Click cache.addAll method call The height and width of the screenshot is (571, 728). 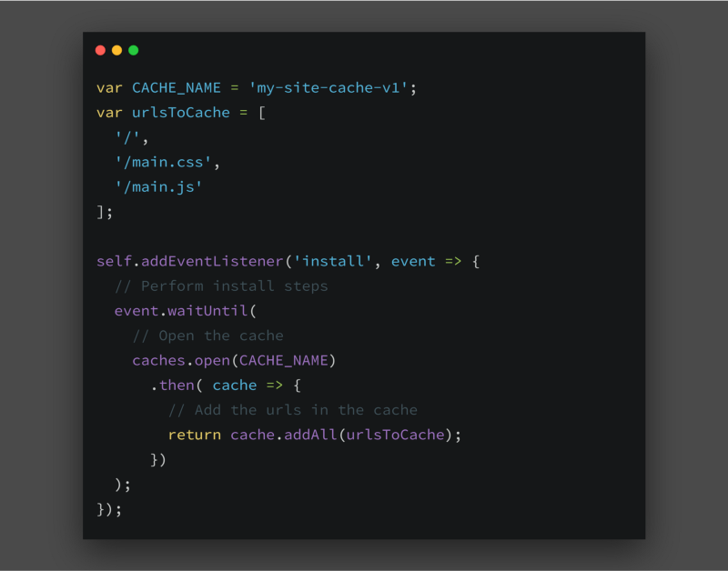point(284,436)
